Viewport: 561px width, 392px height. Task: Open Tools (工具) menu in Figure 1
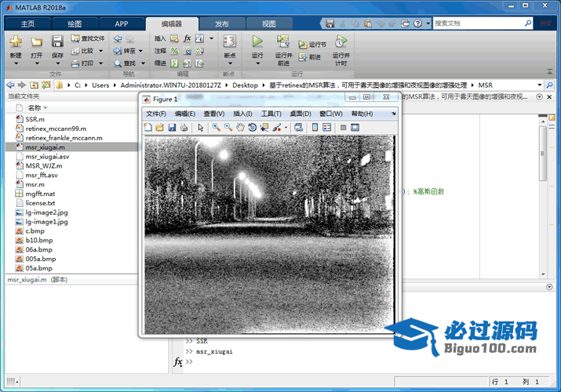point(271,114)
